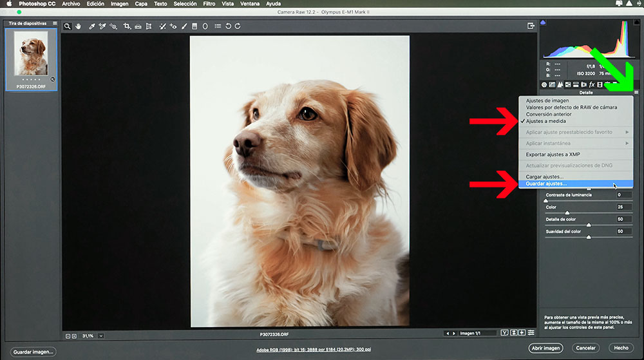
Task: Choose Valores por defecto de RAW de cámara
Action: pyautogui.click(x=576, y=108)
